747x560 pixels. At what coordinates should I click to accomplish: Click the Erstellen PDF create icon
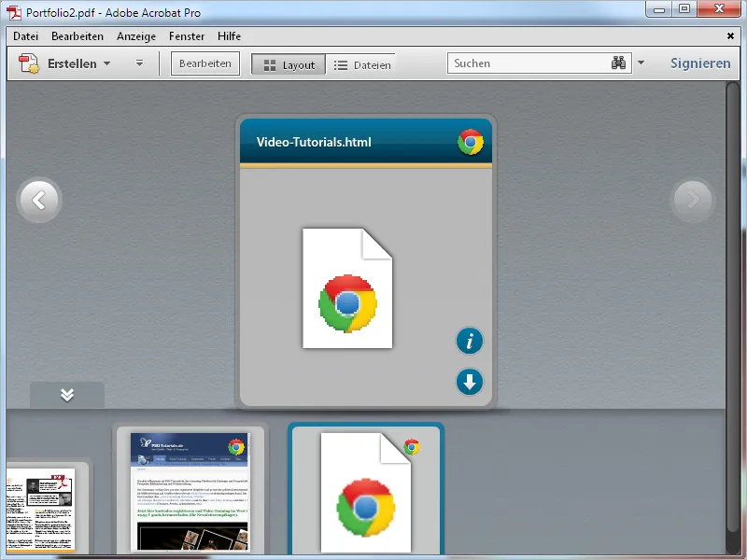click(x=28, y=63)
